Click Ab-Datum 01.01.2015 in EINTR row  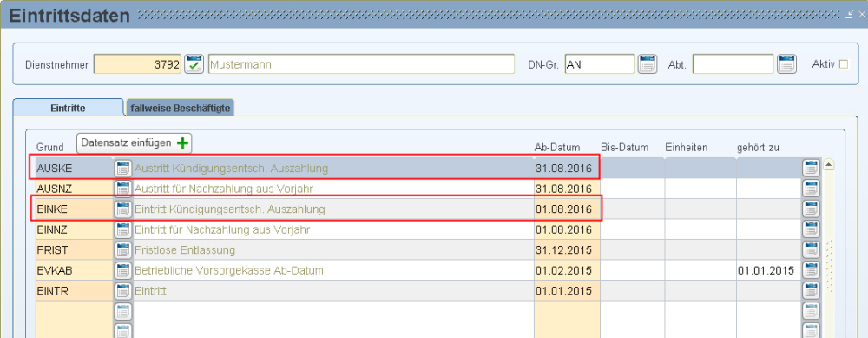point(567,291)
